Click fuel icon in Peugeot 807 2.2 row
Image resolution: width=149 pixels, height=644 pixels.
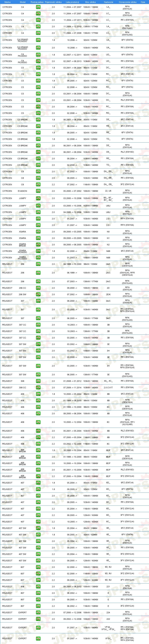pyautogui.click(x=38, y=606)
